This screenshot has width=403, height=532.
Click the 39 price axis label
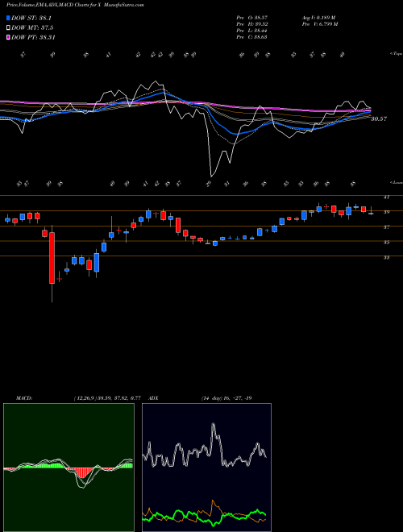click(x=386, y=212)
